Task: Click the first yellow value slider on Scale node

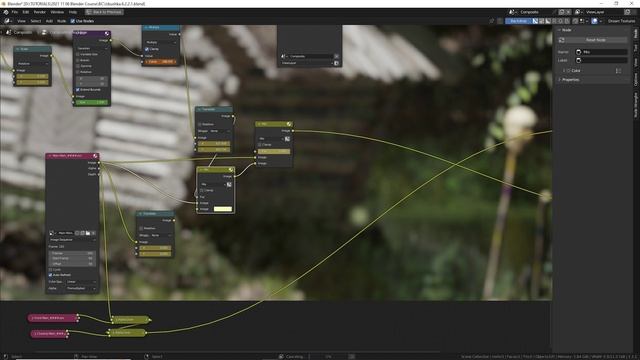Action: tap(32, 76)
